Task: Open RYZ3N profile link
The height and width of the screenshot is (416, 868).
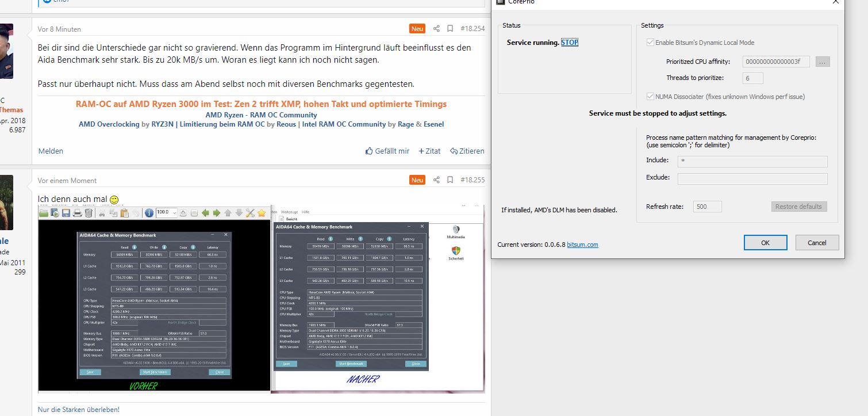Action: tap(163, 124)
